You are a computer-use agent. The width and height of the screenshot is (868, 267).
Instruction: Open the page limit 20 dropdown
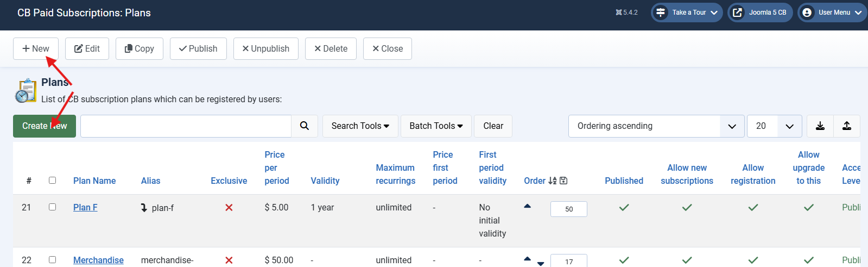pos(774,126)
